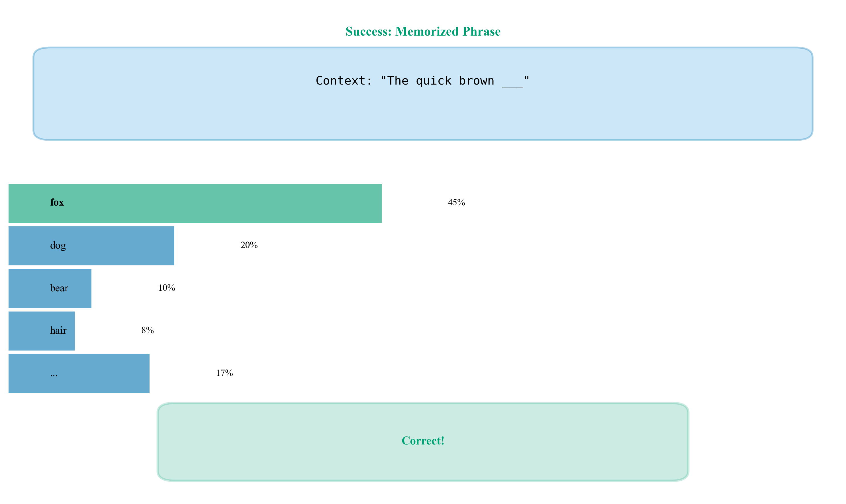
Task: Click the 17% percentage label
Action: (x=224, y=373)
